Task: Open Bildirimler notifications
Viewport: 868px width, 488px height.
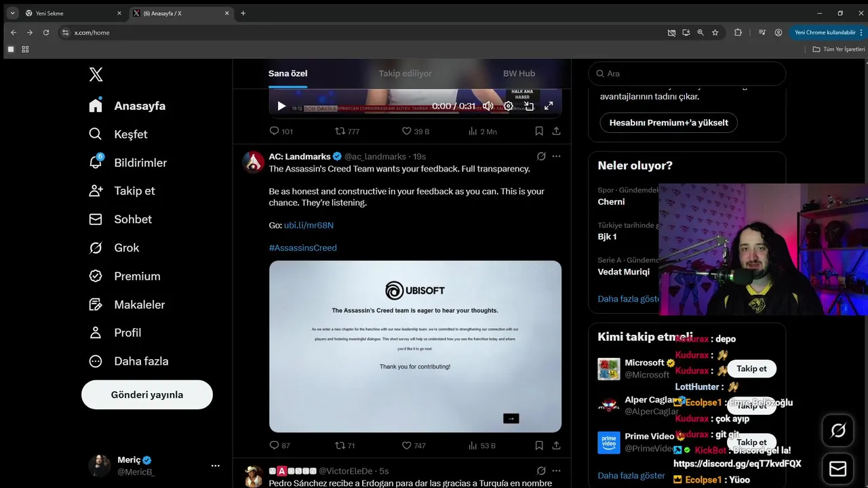Action: pyautogui.click(x=127, y=163)
